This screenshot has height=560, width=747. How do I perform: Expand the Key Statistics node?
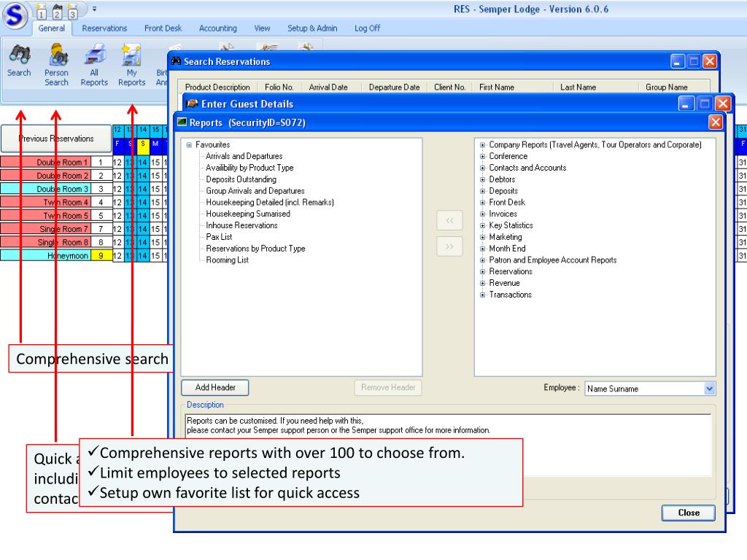483,225
